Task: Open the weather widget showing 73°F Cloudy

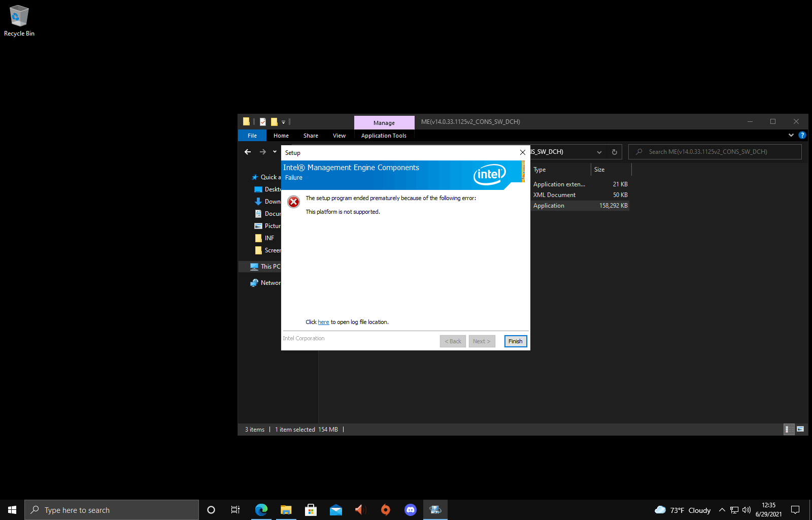Action: tap(683, 510)
